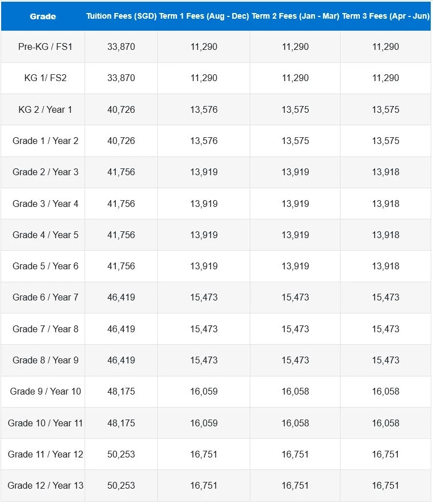This screenshot has height=504, width=433.
Task: Click the Term 3 Fees (Apr - Jun) header
Action: [386, 16]
